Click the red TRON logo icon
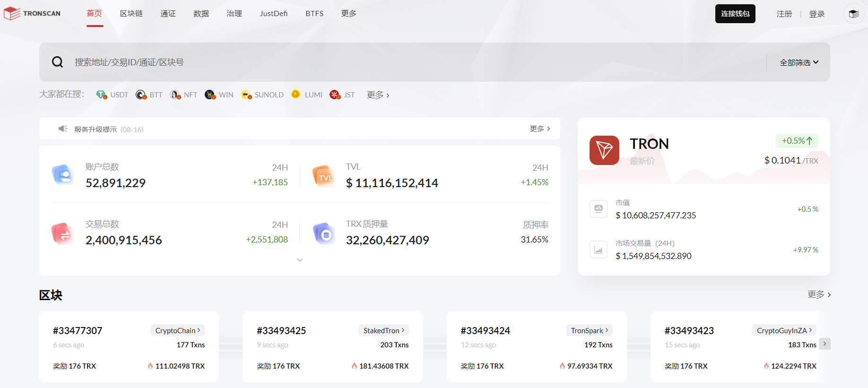The image size is (868, 388). tap(604, 150)
